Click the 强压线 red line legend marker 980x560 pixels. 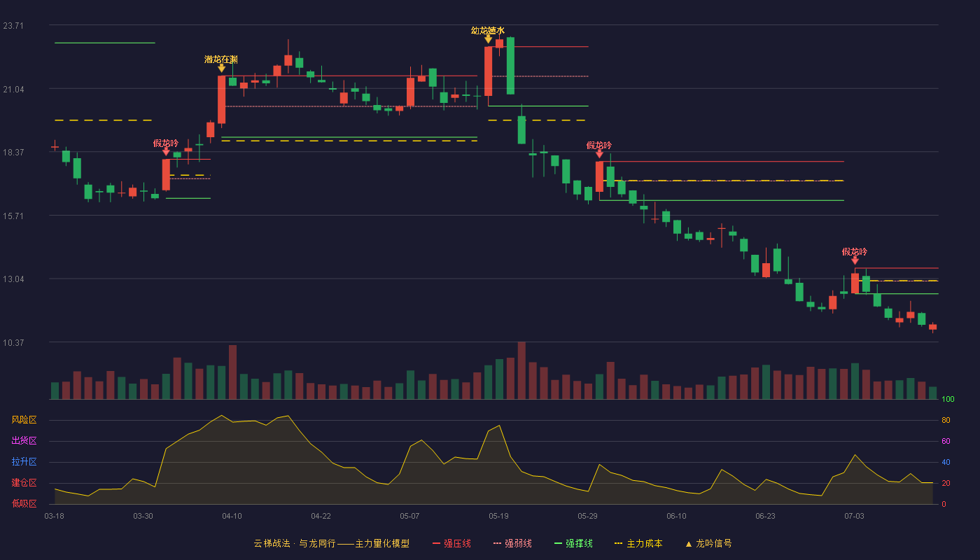point(436,543)
